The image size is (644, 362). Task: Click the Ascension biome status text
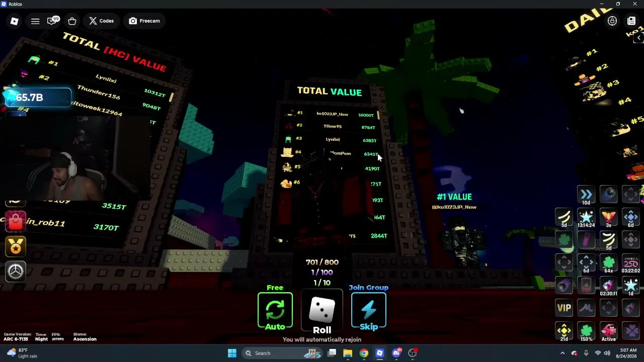pyautogui.click(x=85, y=339)
